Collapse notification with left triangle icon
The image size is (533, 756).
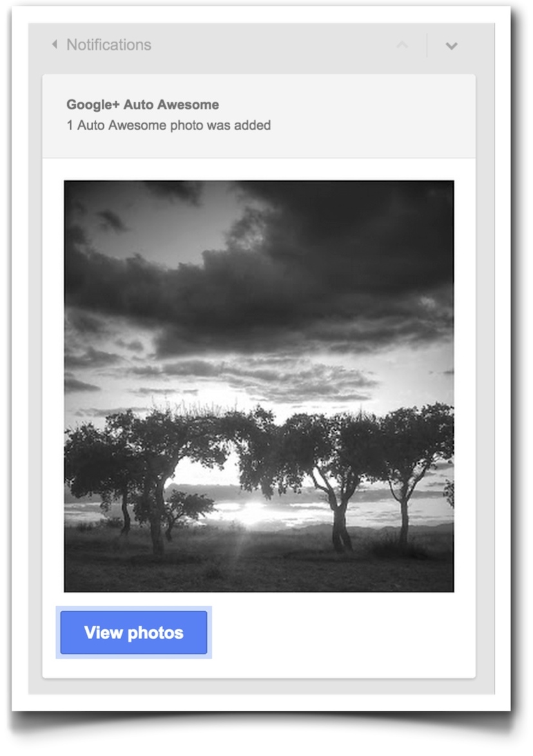pyautogui.click(x=54, y=45)
